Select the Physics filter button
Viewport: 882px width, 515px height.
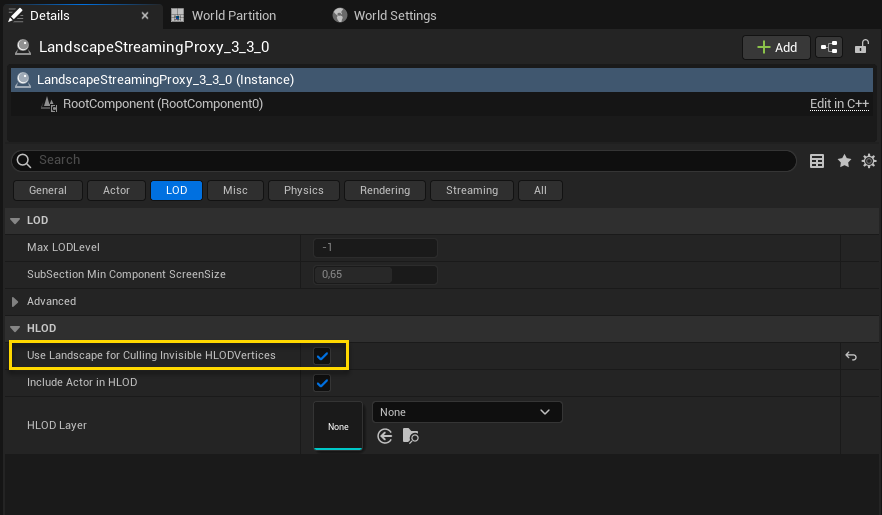(304, 191)
